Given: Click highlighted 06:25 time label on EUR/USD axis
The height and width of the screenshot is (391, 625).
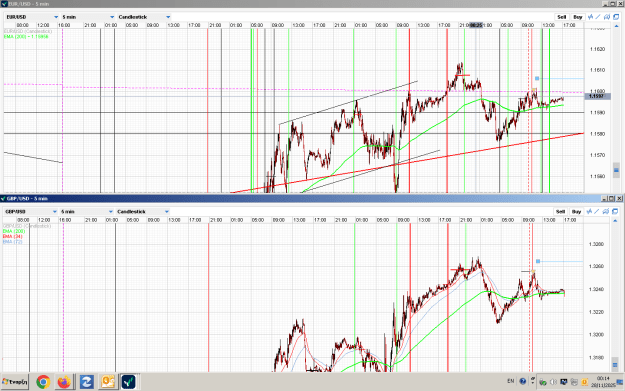Looking at the screenshot, I should (x=476, y=25).
